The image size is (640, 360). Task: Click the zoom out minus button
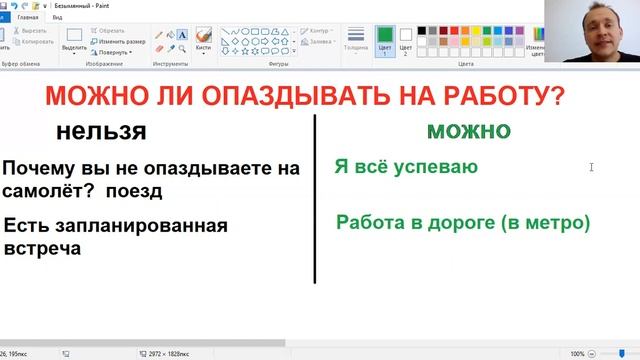tap(592, 354)
